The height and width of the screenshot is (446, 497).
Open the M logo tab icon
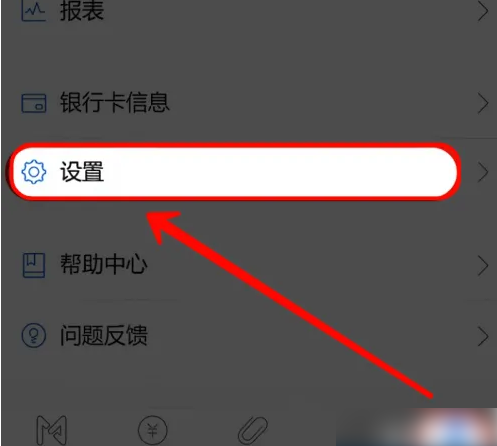tap(52, 430)
